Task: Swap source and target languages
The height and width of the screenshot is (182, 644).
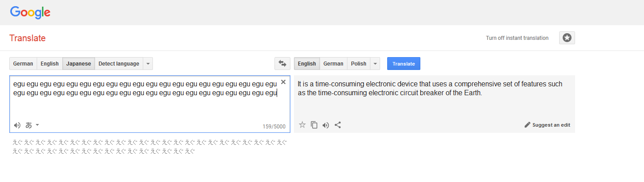Action: coord(282,64)
